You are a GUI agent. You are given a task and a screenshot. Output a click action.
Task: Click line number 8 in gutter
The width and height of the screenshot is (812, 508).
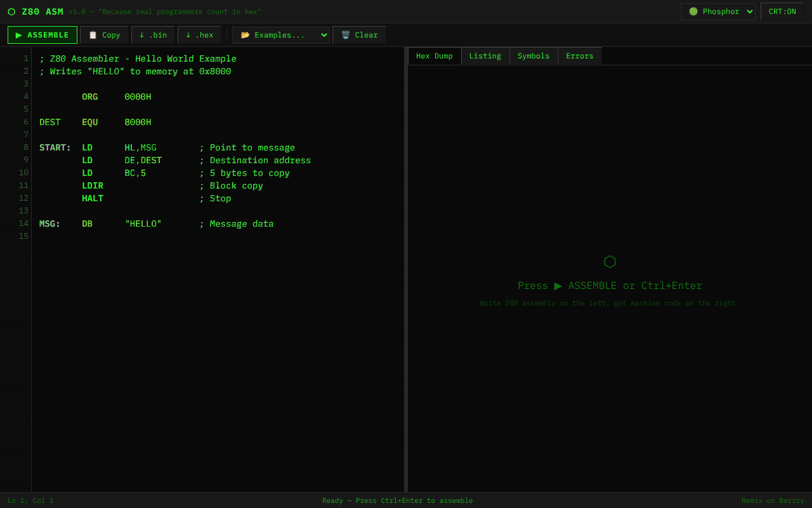[26, 147]
